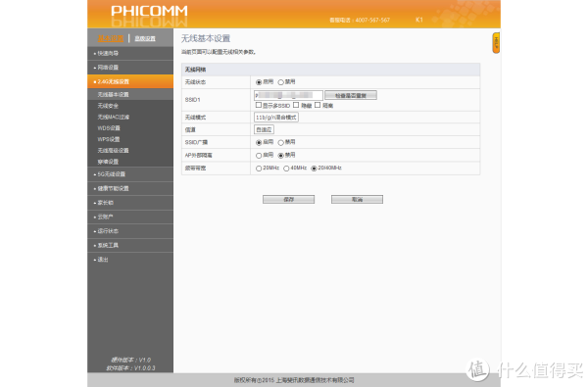Screen dimensions: 588x387
Task: Click the 保存 save button
Action: pyautogui.click(x=288, y=200)
